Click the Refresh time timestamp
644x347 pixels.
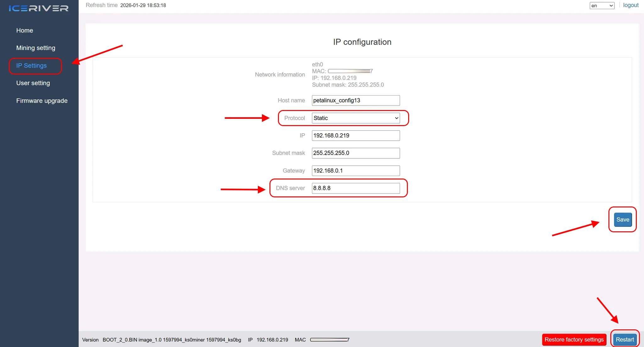143,5
